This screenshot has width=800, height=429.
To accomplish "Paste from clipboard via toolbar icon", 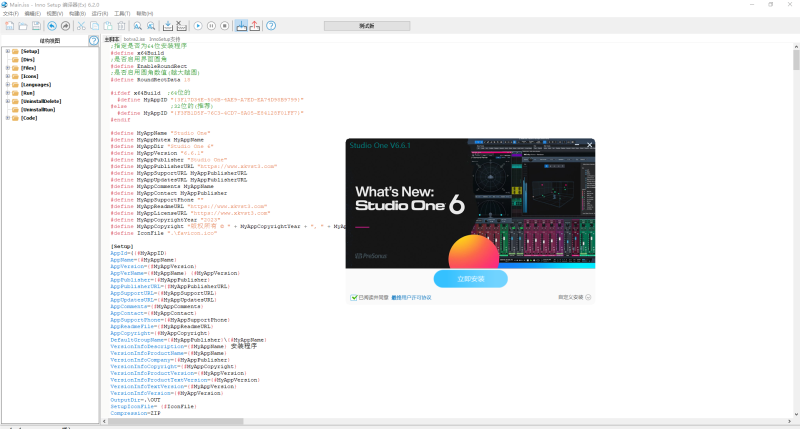I will (108, 26).
